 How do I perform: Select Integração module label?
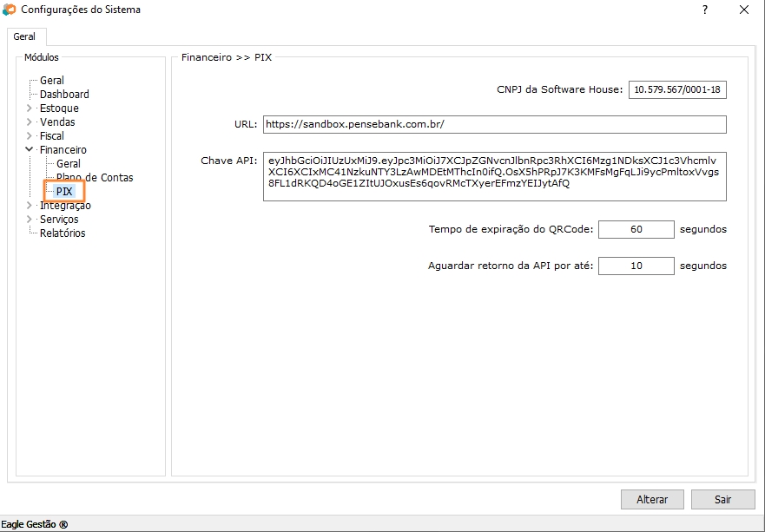click(x=65, y=206)
